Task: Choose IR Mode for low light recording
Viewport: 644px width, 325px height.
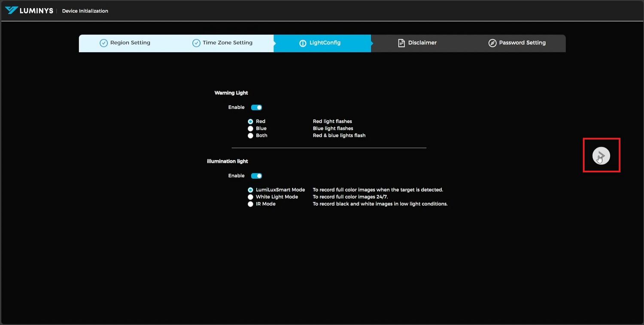Action: pos(250,204)
